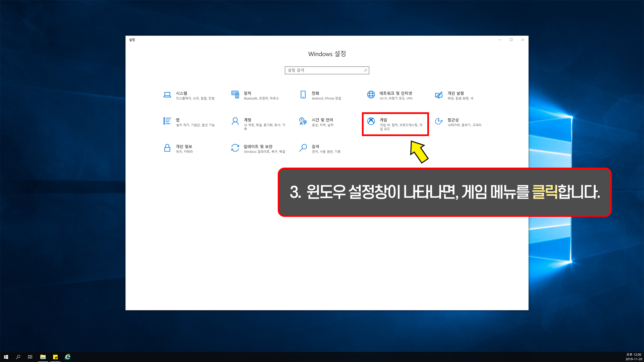644x362 pixels.
Task: Open the 앱 apps list icon
Action: pyautogui.click(x=167, y=121)
